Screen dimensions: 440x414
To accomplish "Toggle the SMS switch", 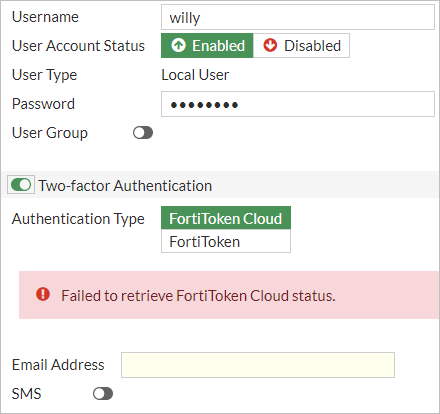I will [x=103, y=394].
